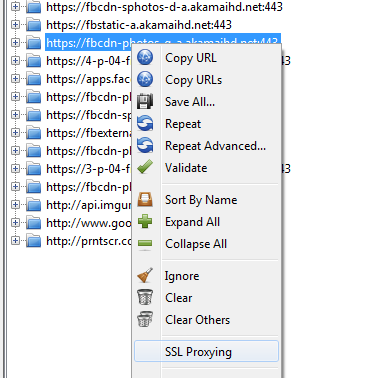The width and height of the screenshot is (385, 378).
Task: Expand the https://3-p-04-f host node
Action: click(x=15, y=169)
